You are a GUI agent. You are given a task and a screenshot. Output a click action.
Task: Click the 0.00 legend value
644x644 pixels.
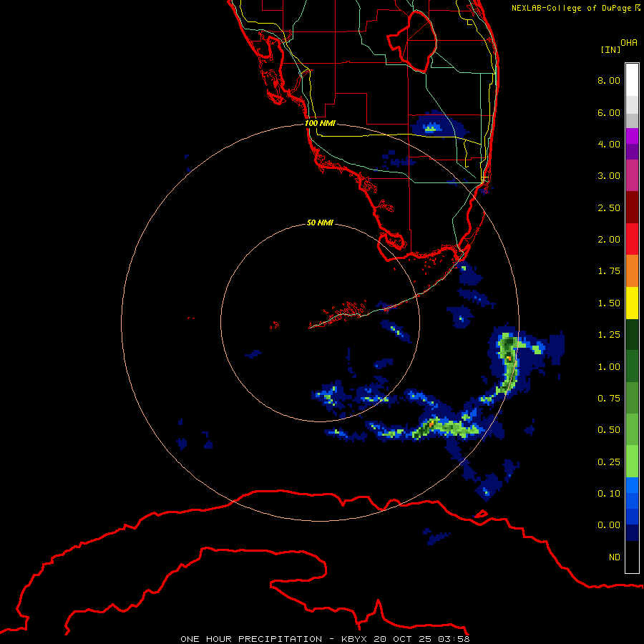(x=609, y=525)
